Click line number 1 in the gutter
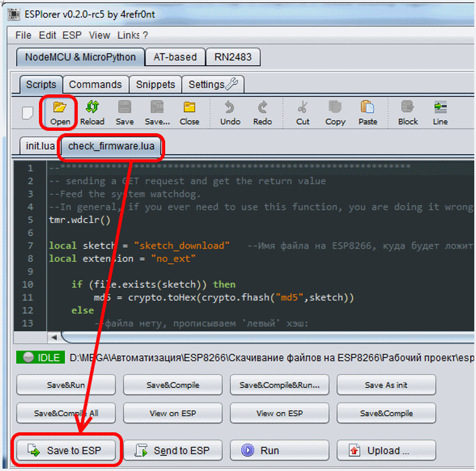 [x=30, y=167]
